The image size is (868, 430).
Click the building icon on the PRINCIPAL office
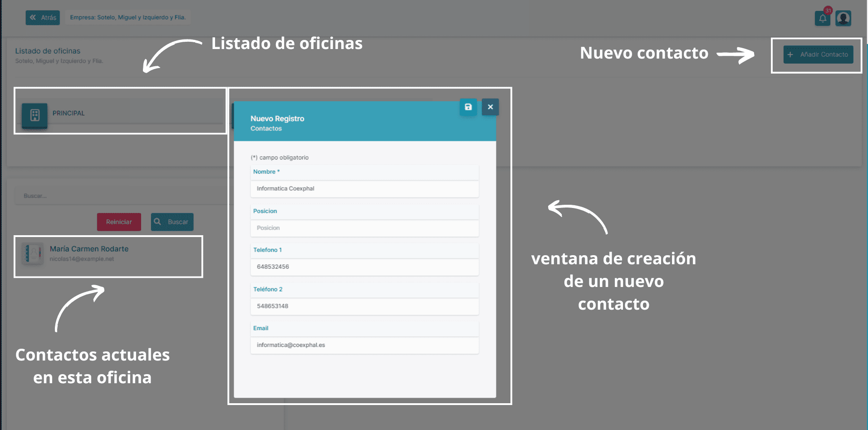pos(34,116)
